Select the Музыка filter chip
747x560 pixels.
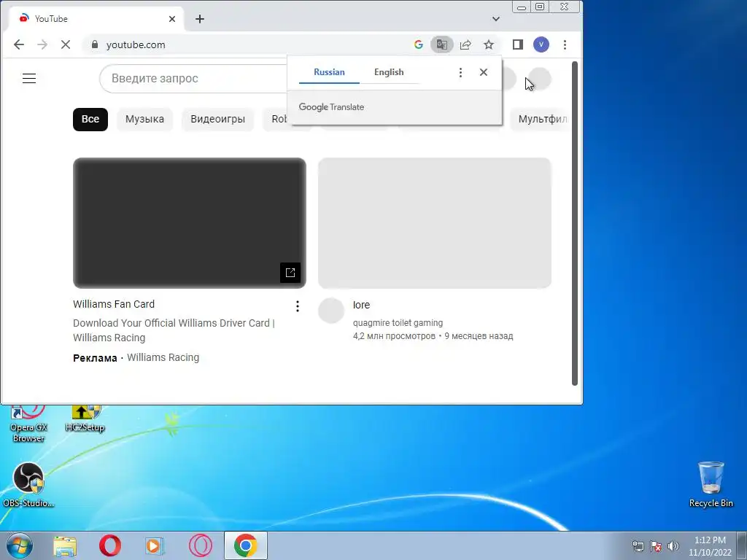pyautogui.click(x=145, y=119)
